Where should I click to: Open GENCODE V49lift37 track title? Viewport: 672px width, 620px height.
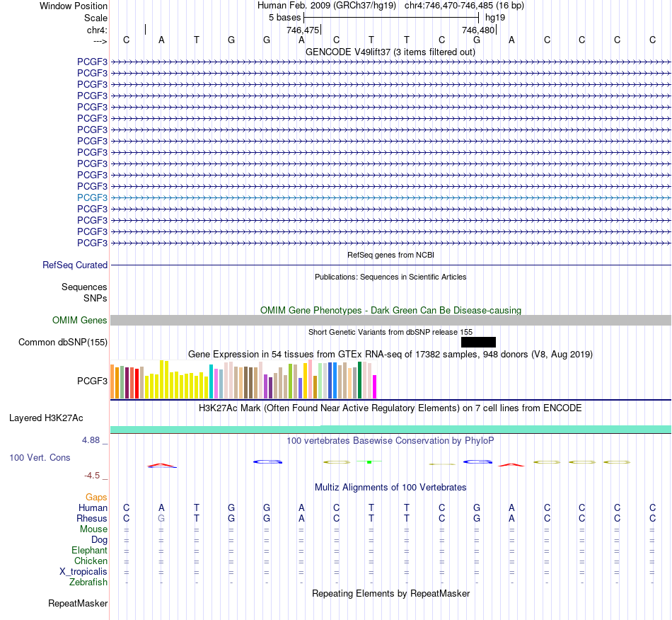(390, 52)
